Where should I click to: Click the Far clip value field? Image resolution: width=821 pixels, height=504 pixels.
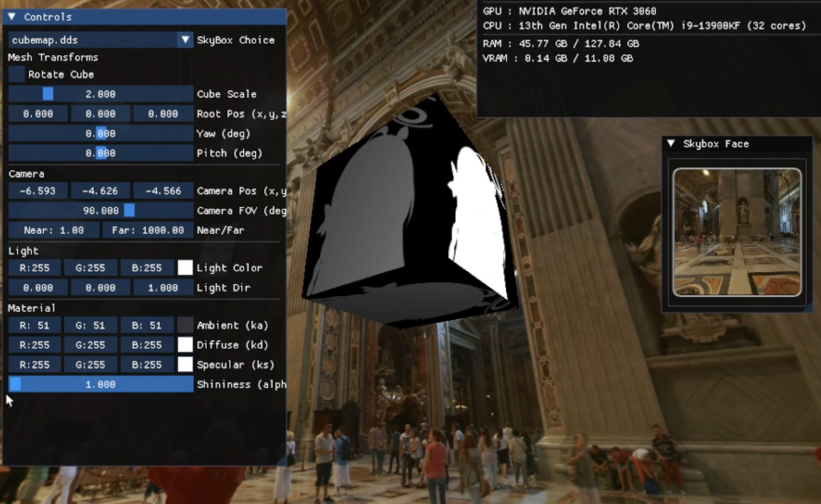click(x=148, y=230)
